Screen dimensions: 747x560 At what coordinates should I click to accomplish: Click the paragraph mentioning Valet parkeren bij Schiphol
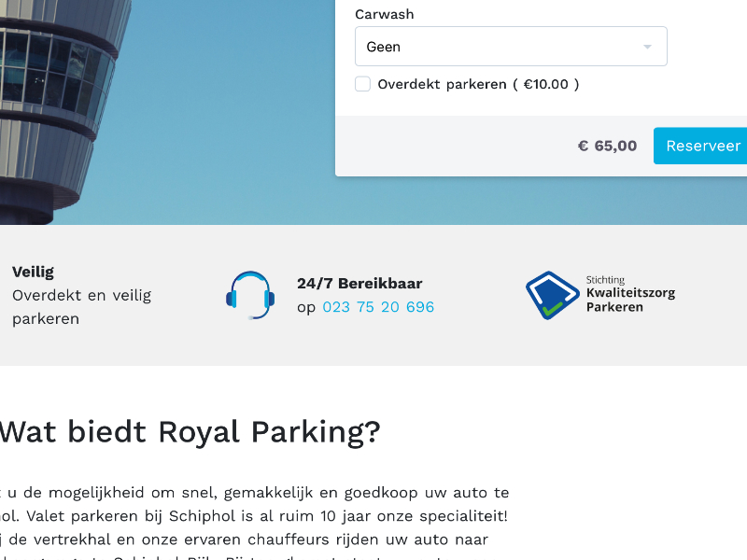[x=255, y=515]
